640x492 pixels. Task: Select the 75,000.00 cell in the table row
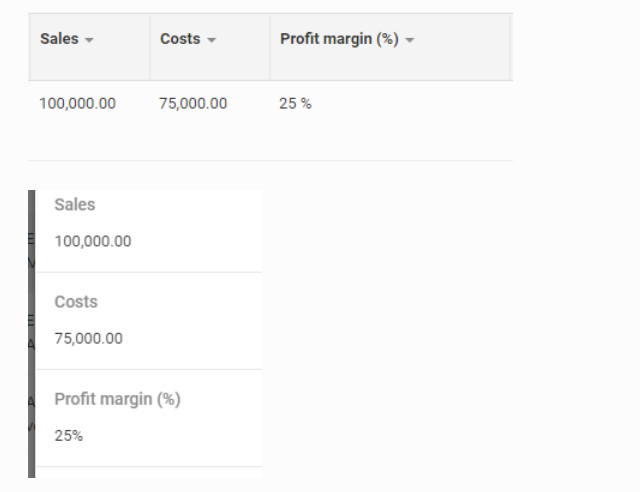tap(193, 103)
